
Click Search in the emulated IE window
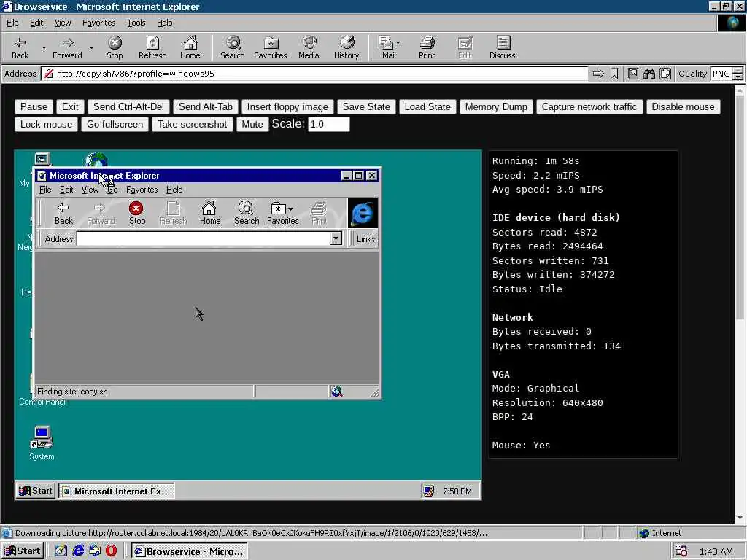247,213
